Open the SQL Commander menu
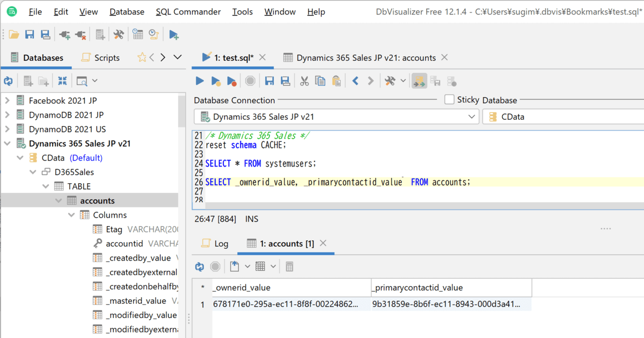 [x=188, y=12]
